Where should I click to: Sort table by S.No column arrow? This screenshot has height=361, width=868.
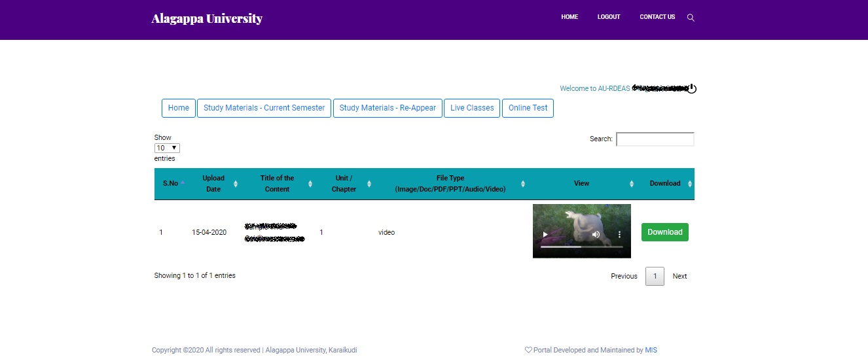click(x=183, y=183)
